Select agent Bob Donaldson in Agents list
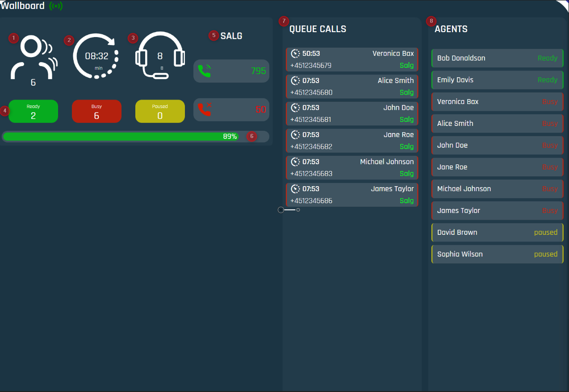 [x=497, y=58]
